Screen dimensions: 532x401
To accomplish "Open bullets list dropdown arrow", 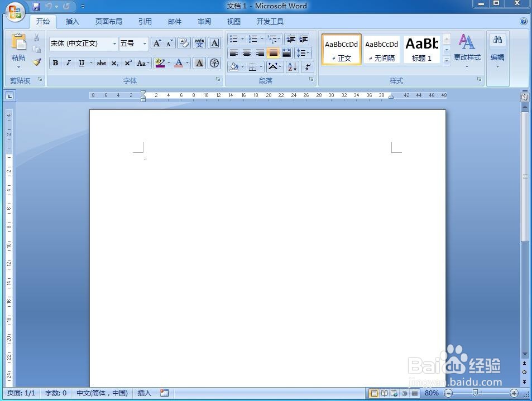I will point(242,38).
